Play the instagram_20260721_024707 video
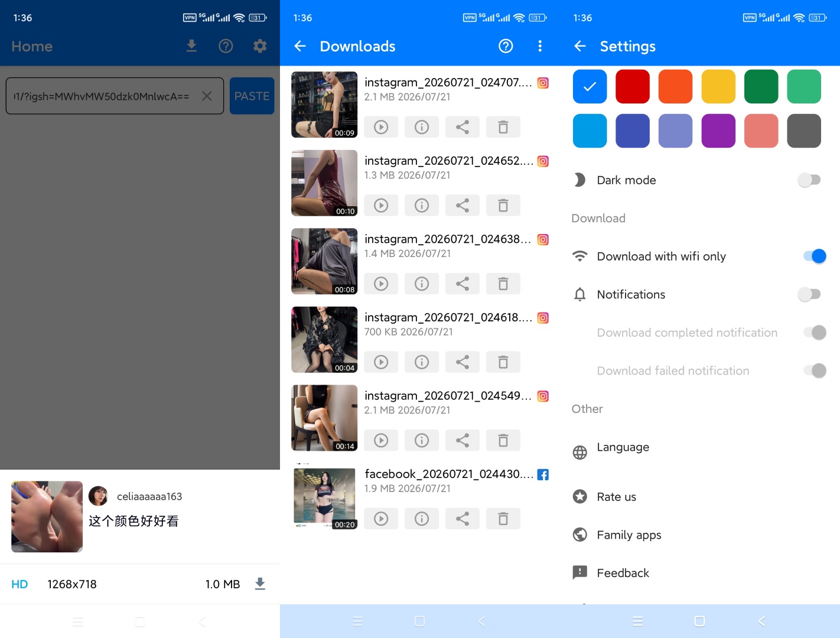The height and width of the screenshot is (638, 840). click(x=381, y=127)
